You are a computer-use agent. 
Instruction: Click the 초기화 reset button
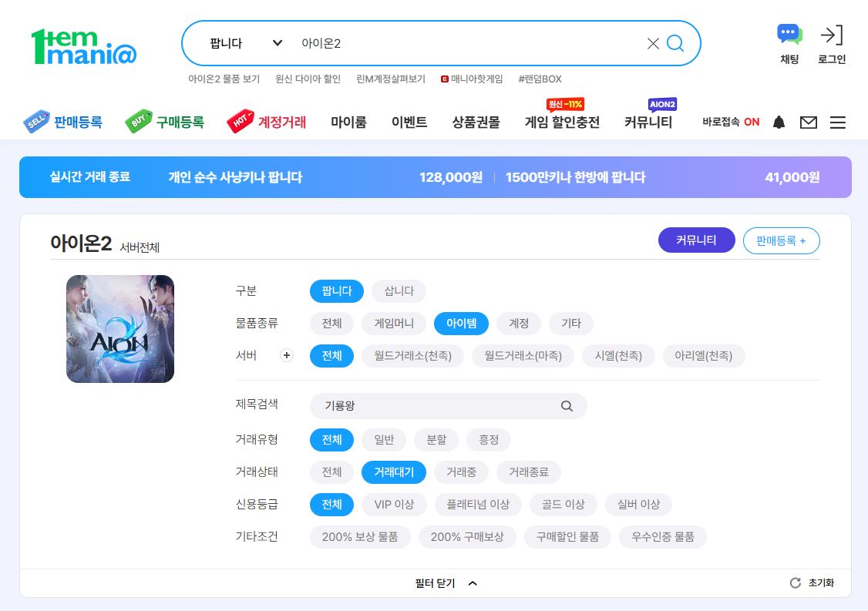click(812, 582)
